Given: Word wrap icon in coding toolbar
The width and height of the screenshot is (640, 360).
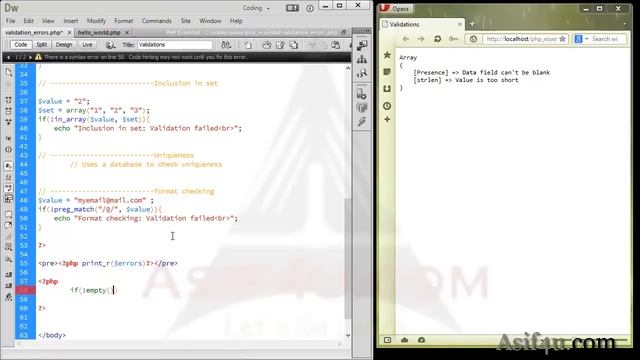Looking at the screenshot, I should (x=9, y=188).
